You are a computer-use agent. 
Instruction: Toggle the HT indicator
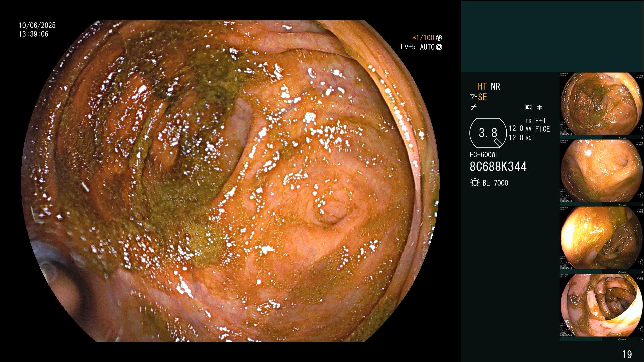482,86
